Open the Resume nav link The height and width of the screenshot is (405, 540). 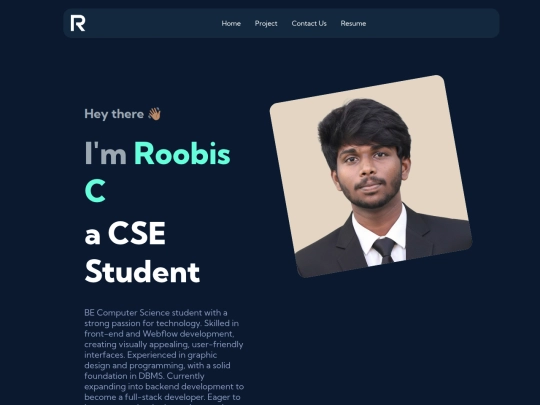point(353,23)
